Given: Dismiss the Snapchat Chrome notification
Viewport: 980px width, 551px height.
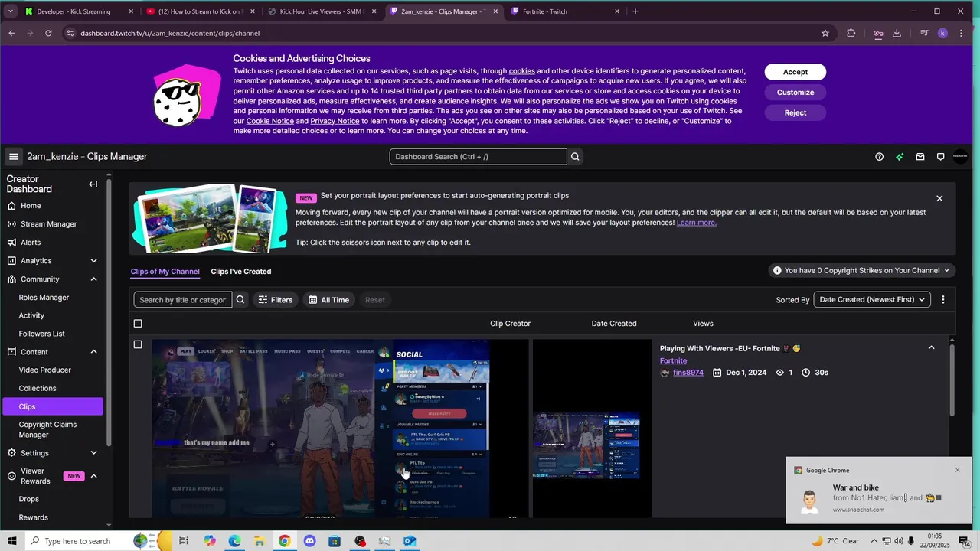Looking at the screenshot, I should pyautogui.click(x=957, y=470).
